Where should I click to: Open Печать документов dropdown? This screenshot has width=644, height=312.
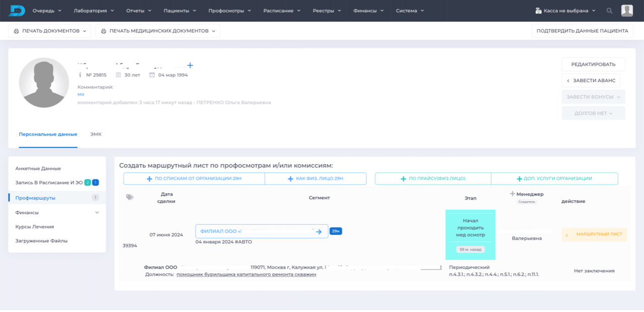point(50,31)
